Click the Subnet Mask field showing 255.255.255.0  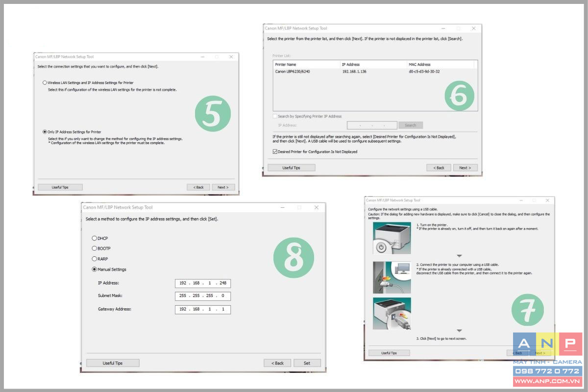point(203,296)
